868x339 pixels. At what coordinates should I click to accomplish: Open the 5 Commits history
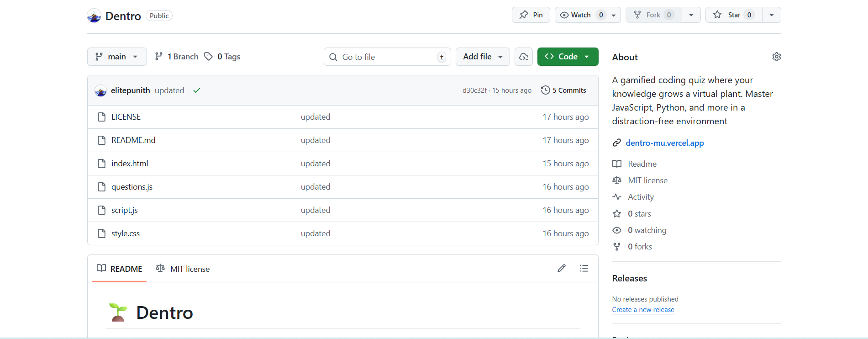pyautogui.click(x=563, y=90)
